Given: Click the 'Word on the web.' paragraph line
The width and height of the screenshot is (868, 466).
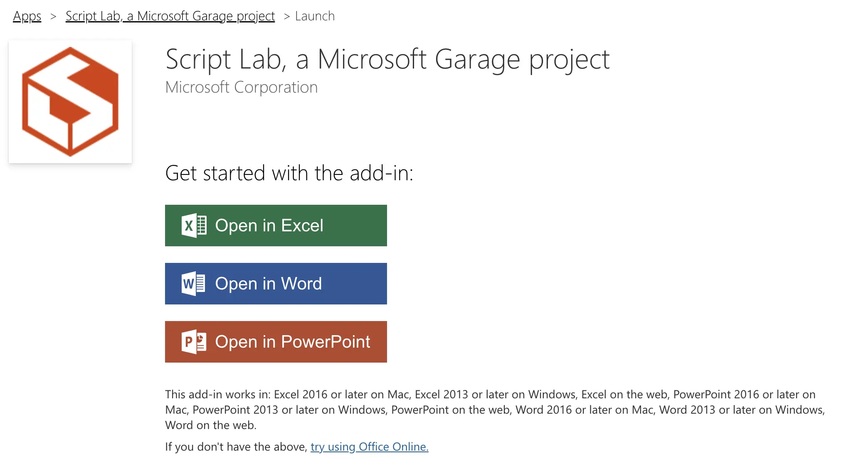Looking at the screenshot, I should coord(211,425).
